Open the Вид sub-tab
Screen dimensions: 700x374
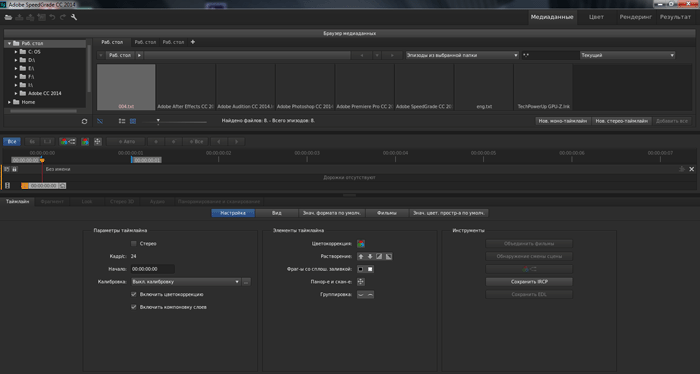click(x=277, y=213)
